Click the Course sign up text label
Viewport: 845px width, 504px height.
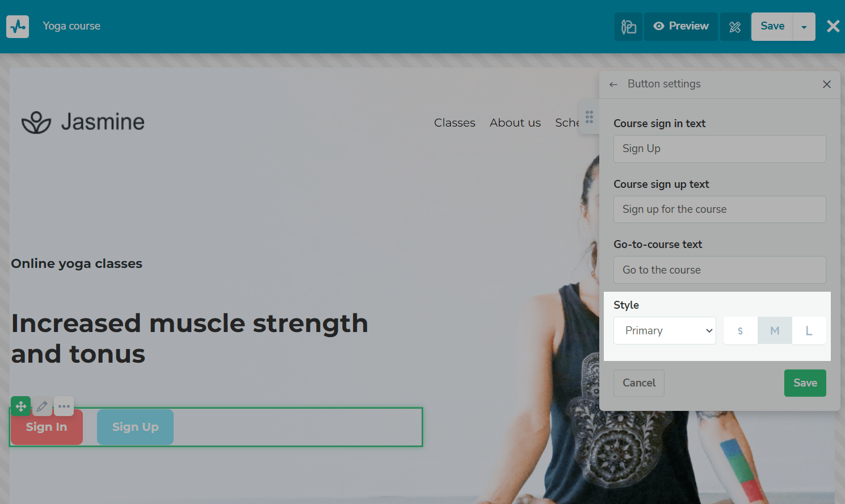(661, 184)
